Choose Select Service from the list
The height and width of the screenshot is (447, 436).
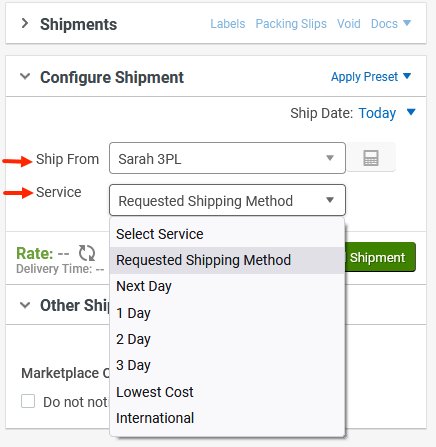click(x=227, y=234)
